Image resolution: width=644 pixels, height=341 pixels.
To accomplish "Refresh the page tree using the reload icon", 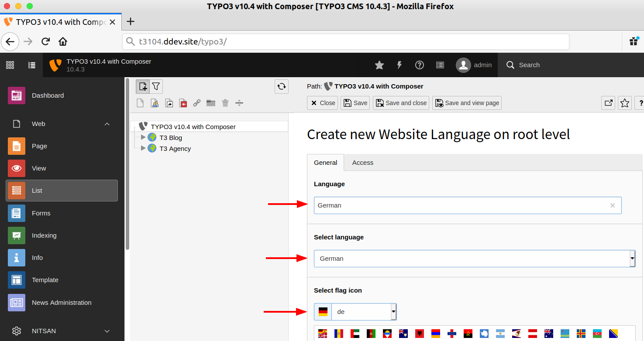I will click(281, 86).
